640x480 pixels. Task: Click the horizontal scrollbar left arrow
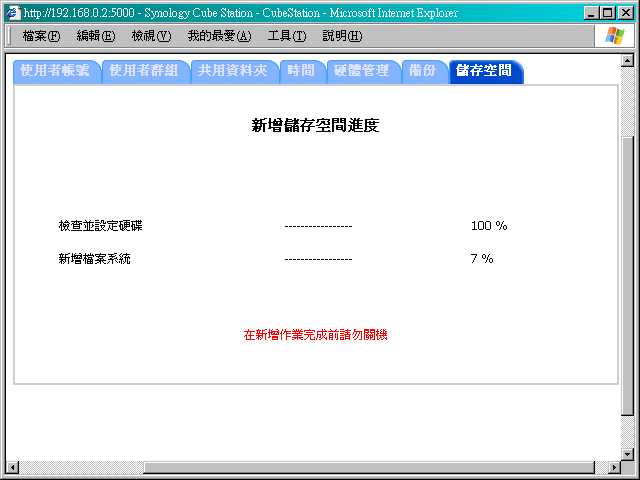13,467
